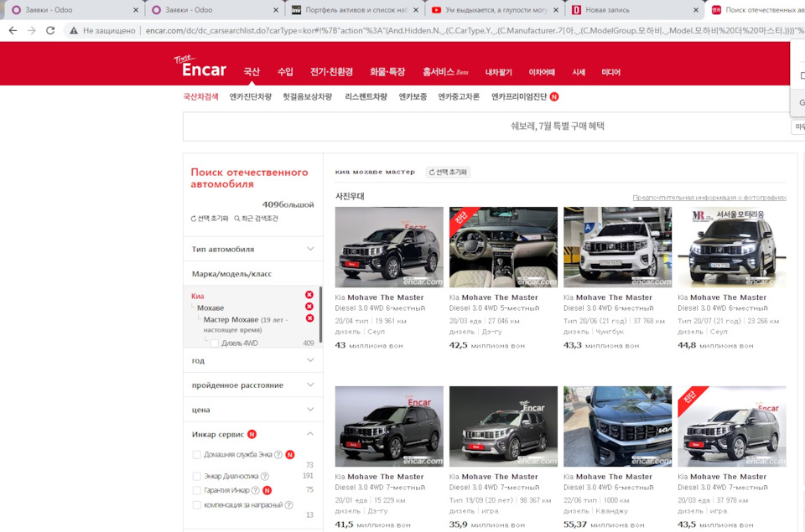This screenshot has height=532, width=805.
Task: Check the Дизель 4WD checkbox
Action: tap(215, 343)
